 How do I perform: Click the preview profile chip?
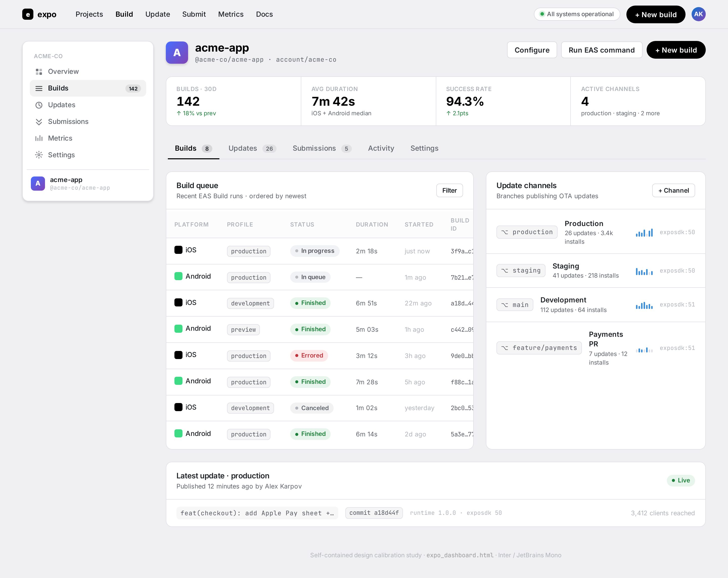[243, 330]
